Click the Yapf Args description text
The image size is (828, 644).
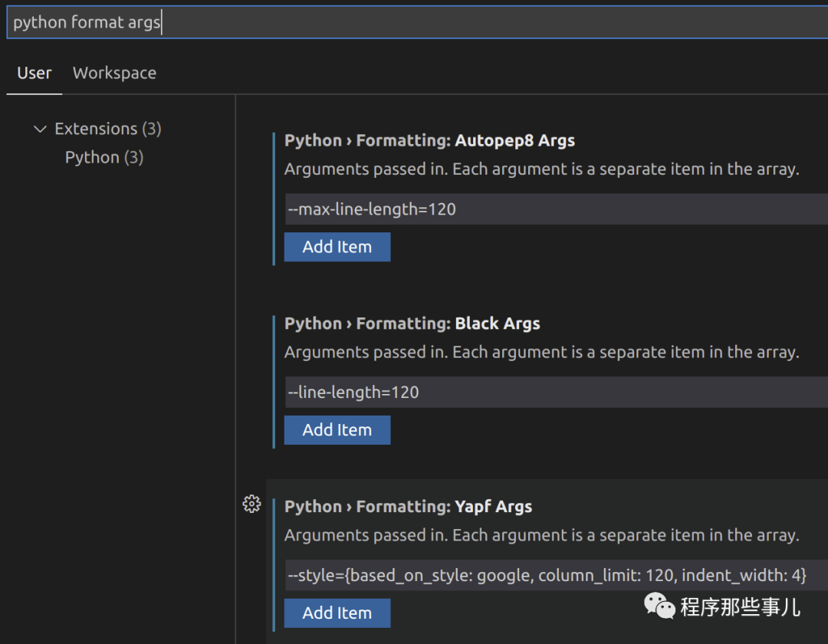pyautogui.click(x=542, y=535)
